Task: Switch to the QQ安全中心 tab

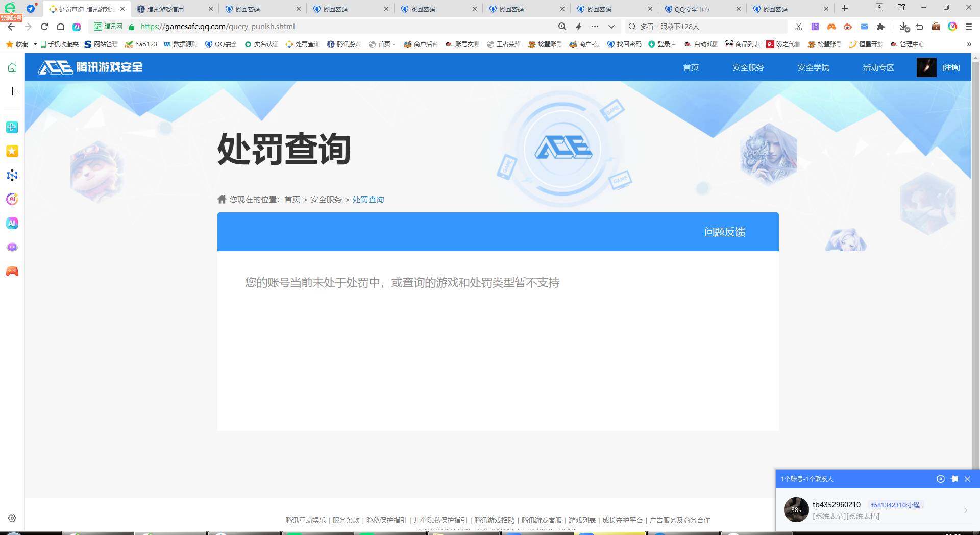Action: click(702, 9)
